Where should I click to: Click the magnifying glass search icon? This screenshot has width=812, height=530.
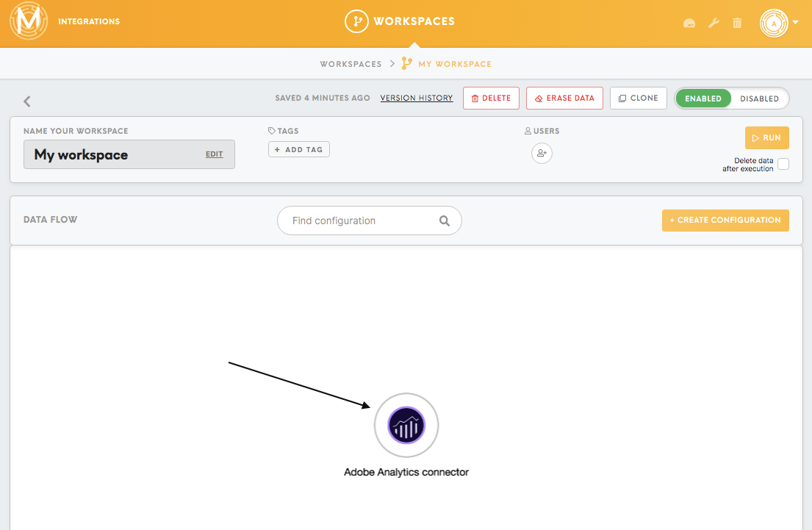click(x=445, y=221)
